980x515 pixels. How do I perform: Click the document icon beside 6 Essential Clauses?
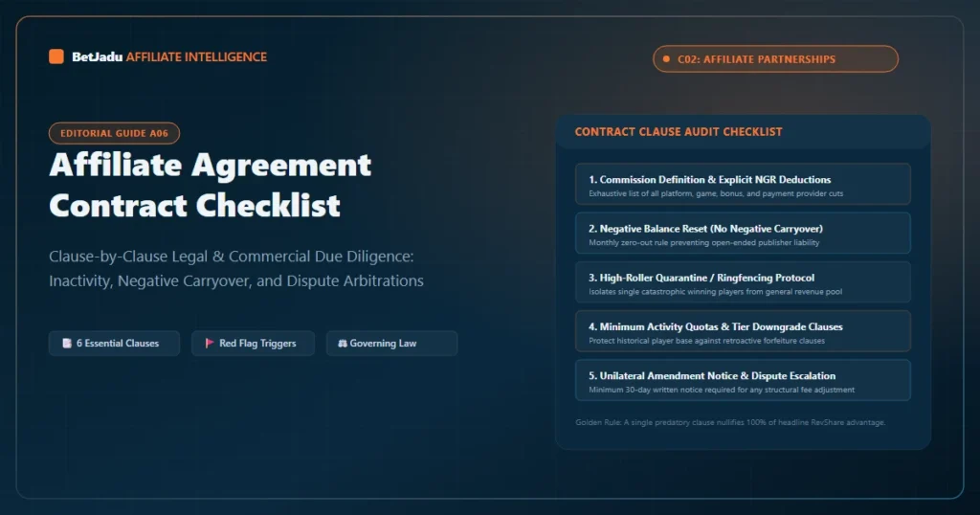pos(67,343)
